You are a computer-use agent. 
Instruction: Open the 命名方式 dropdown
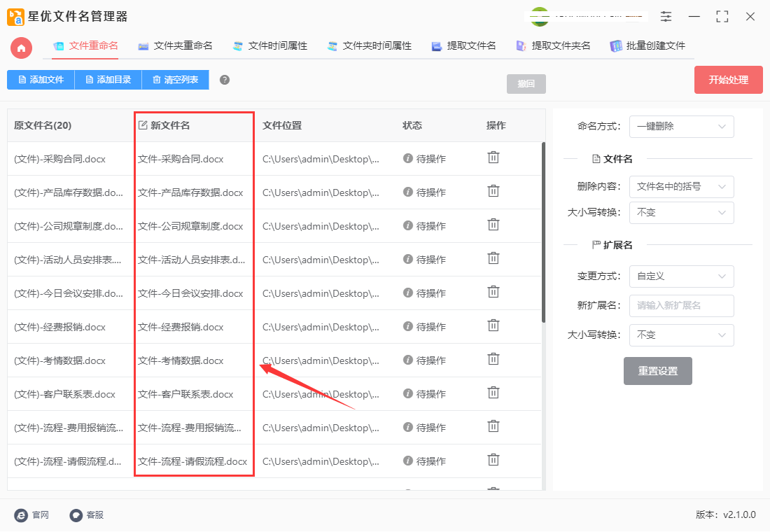coord(681,127)
